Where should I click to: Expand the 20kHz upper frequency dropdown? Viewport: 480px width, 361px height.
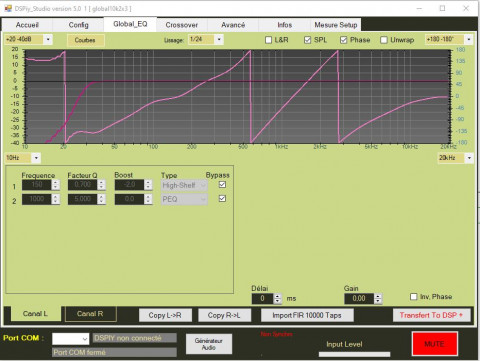[x=455, y=158]
